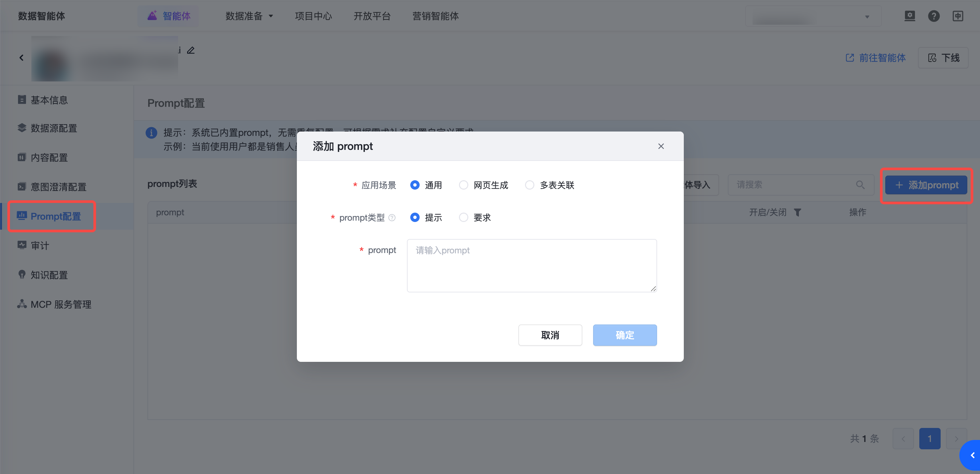980x474 pixels.
Task: Open 项目中心 in top navigation
Action: (x=313, y=16)
